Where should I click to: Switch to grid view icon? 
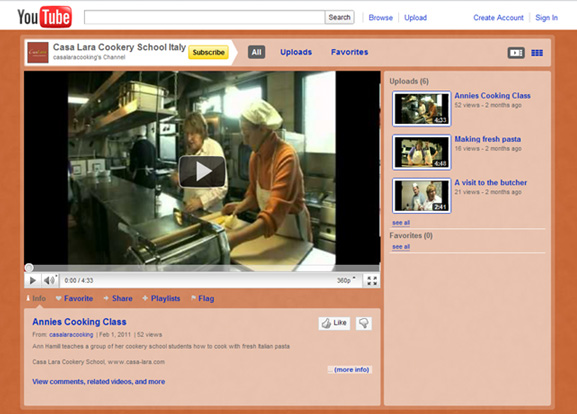pyautogui.click(x=537, y=53)
